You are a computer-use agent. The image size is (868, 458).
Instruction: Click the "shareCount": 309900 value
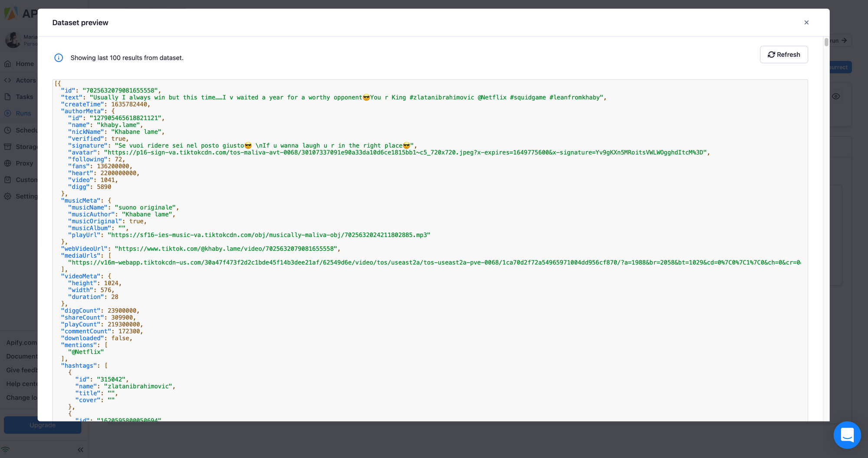click(122, 318)
